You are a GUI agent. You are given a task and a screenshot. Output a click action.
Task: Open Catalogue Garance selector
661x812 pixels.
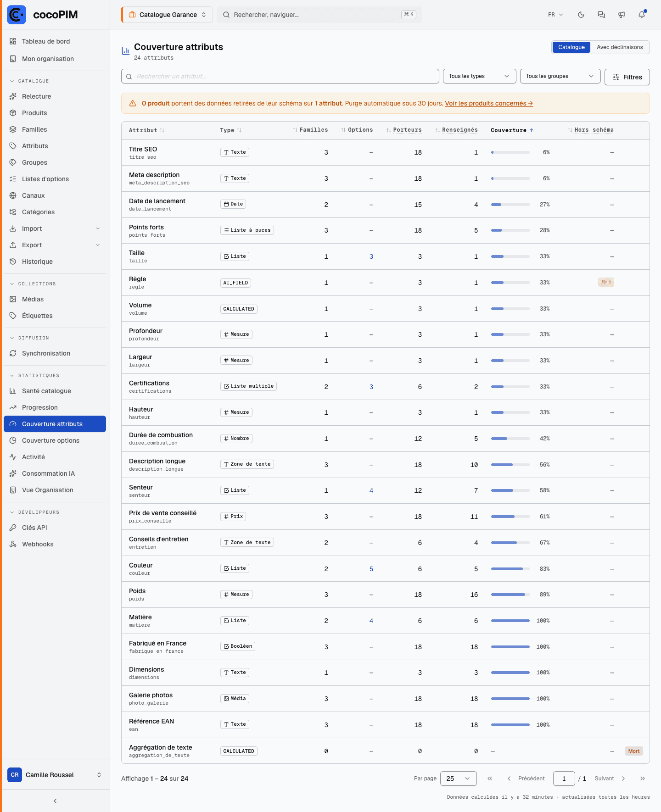pos(167,15)
